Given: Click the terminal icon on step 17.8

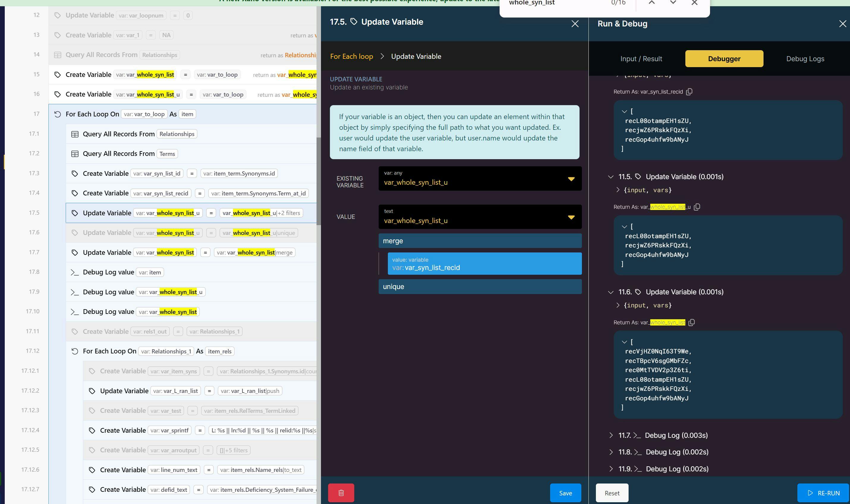Looking at the screenshot, I should click(75, 272).
